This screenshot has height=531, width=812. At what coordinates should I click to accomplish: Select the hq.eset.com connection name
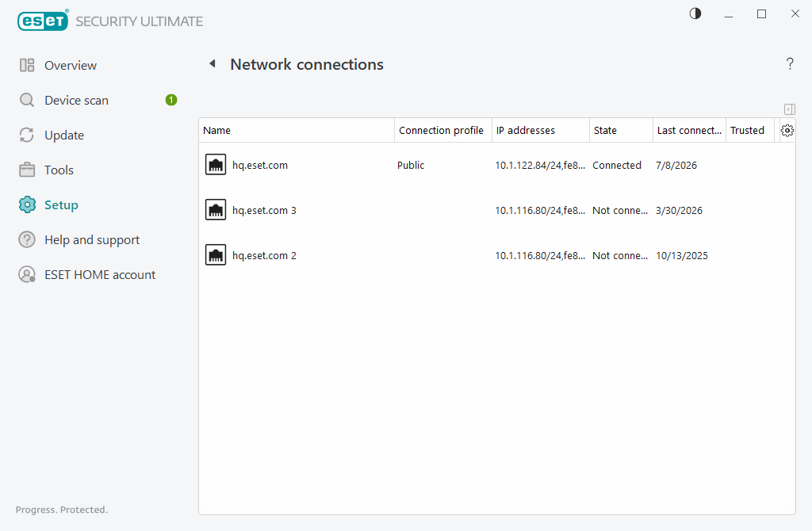click(260, 165)
